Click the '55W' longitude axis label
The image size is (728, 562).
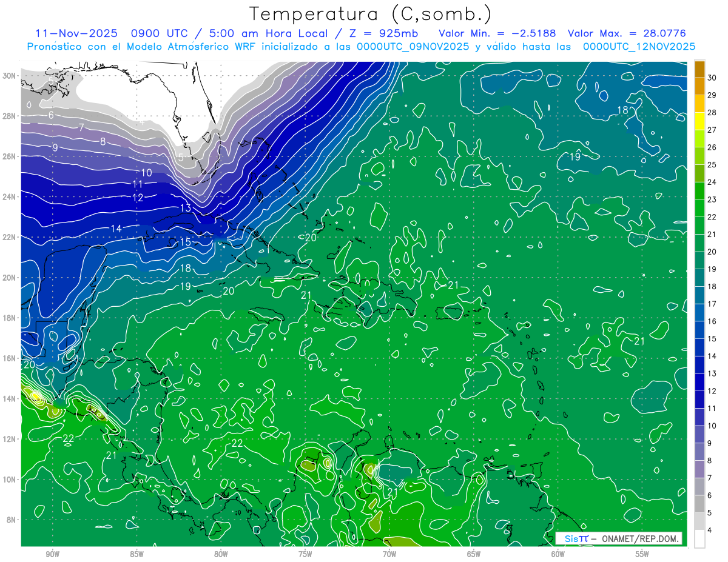click(x=642, y=554)
